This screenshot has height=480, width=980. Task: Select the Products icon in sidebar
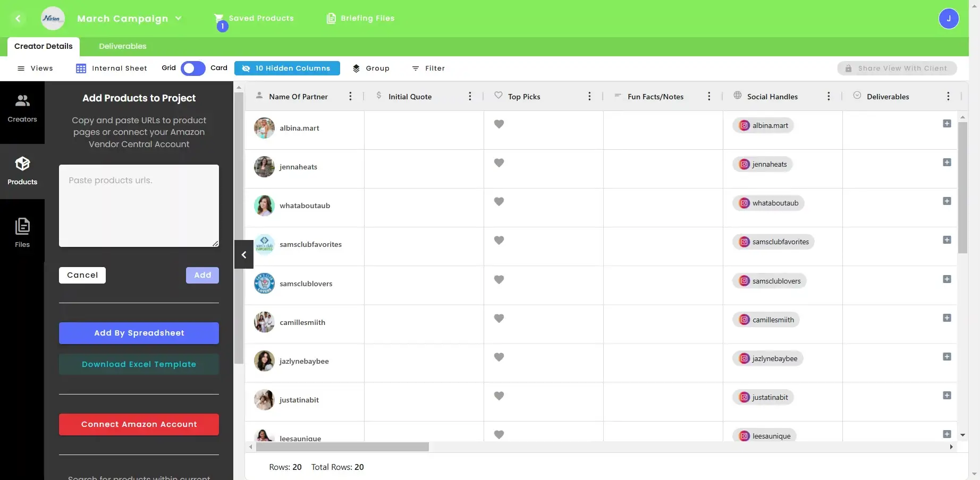22,170
